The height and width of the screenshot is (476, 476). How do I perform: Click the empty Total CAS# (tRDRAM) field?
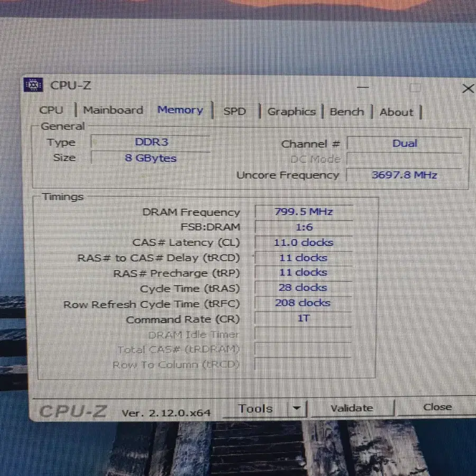pyautogui.click(x=303, y=349)
